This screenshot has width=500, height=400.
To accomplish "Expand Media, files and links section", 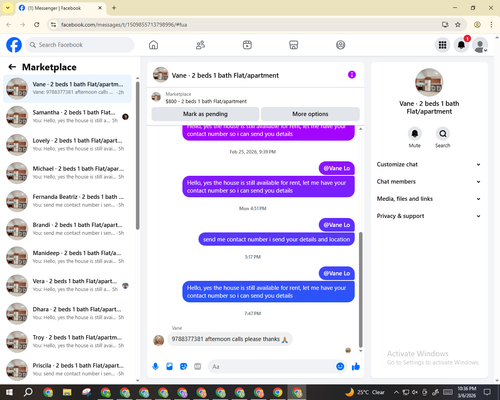I will (429, 199).
